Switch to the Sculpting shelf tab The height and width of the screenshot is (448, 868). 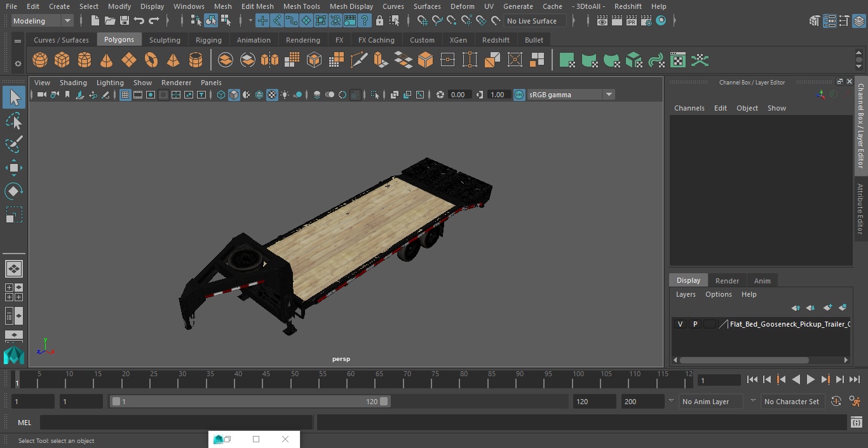pos(165,40)
